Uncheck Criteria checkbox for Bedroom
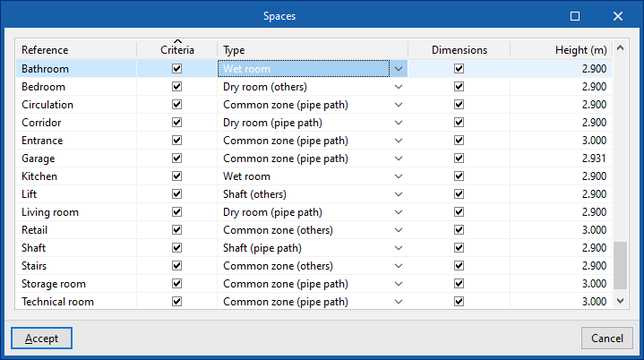Image resolution: width=644 pixels, height=360 pixels. point(176,87)
